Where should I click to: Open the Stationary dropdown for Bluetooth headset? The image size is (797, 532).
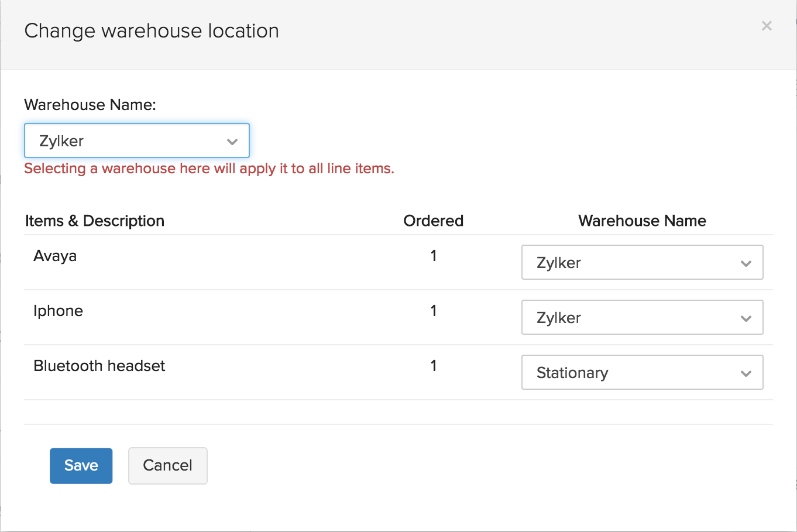click(x=642, y=372)
